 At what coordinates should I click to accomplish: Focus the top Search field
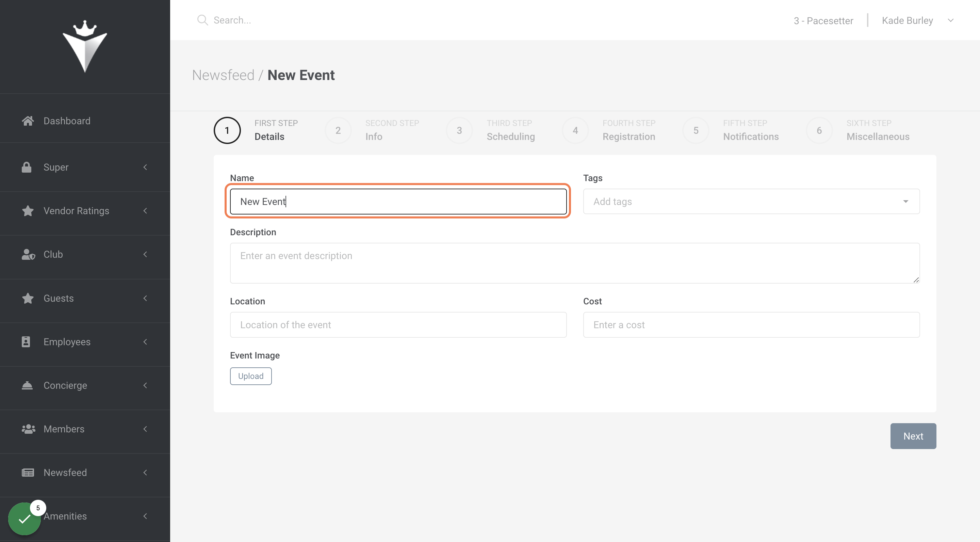pyautogui.click(x=232, y=20)
